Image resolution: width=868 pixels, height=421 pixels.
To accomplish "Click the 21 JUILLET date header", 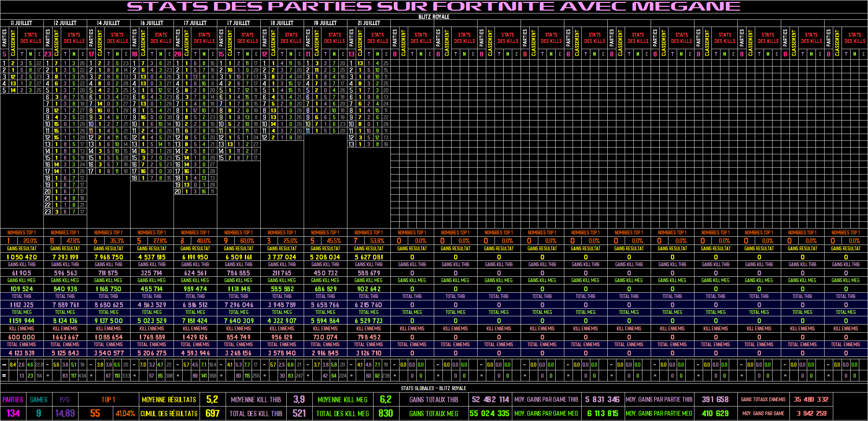I will pyautogui.click(x=369, y=23).
